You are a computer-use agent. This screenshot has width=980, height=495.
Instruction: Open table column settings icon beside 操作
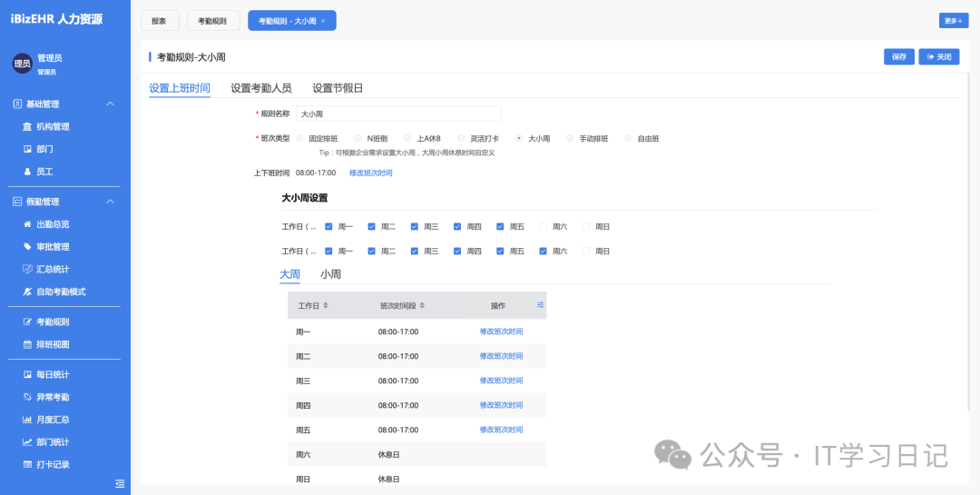[x=540, y=305]
